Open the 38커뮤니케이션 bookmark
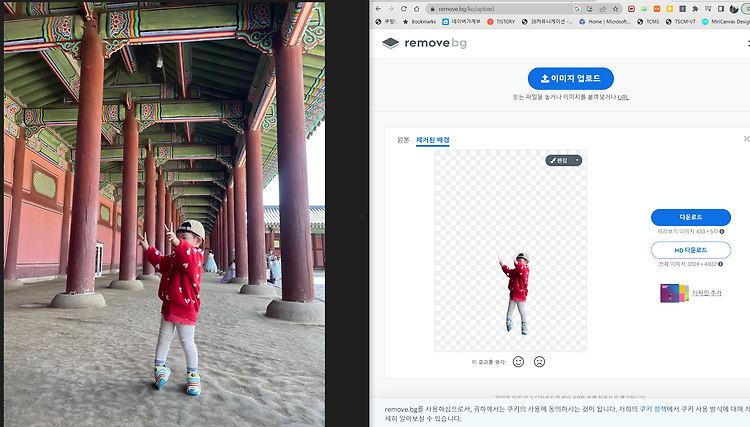750x427 pixels. point(547,22)
